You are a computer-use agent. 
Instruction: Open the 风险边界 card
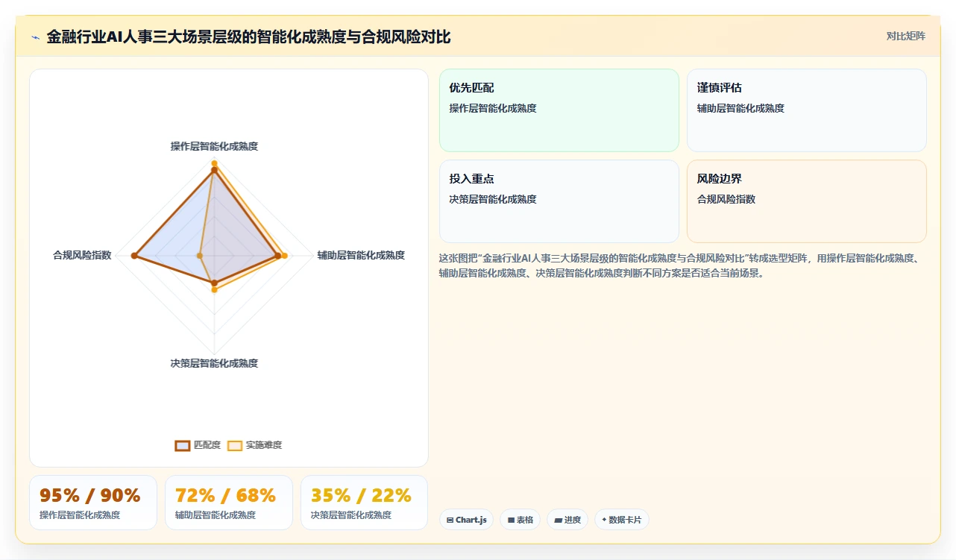[x=807, y=201]
